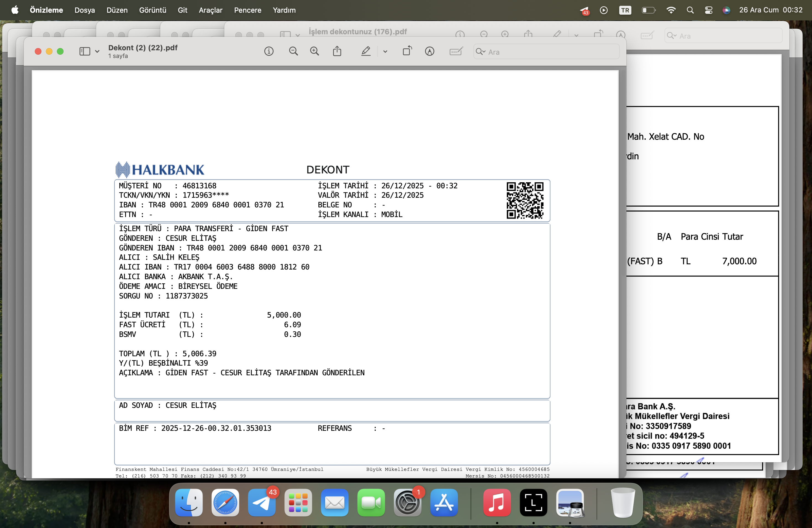Open the Trash in the Dock
Viewport: 812px width, 528px height.
(623, 503)
